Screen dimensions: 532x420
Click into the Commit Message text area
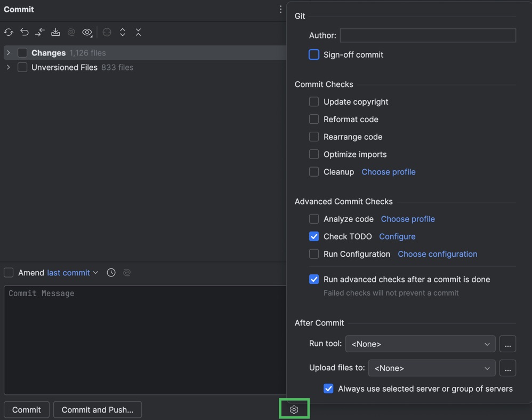145,340
